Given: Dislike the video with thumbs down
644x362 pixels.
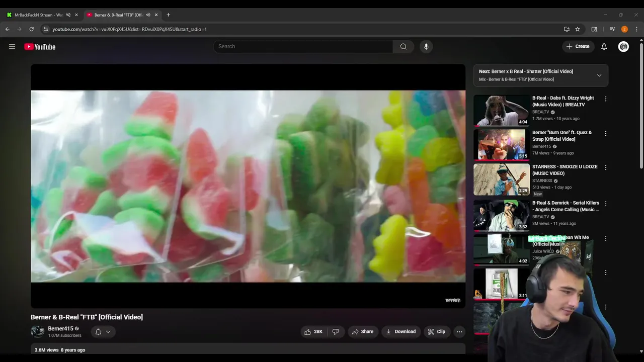Looking at the screenshot, I should 336,332.
